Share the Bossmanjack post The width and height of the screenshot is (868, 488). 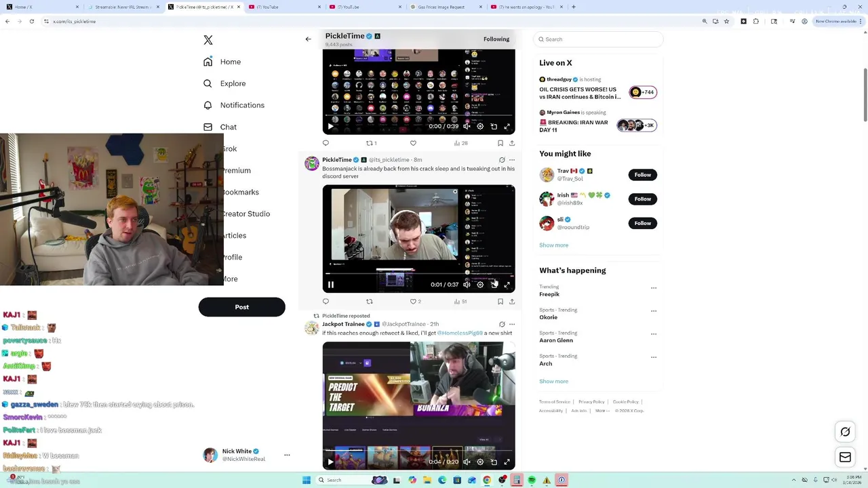[x=512, y=302]
